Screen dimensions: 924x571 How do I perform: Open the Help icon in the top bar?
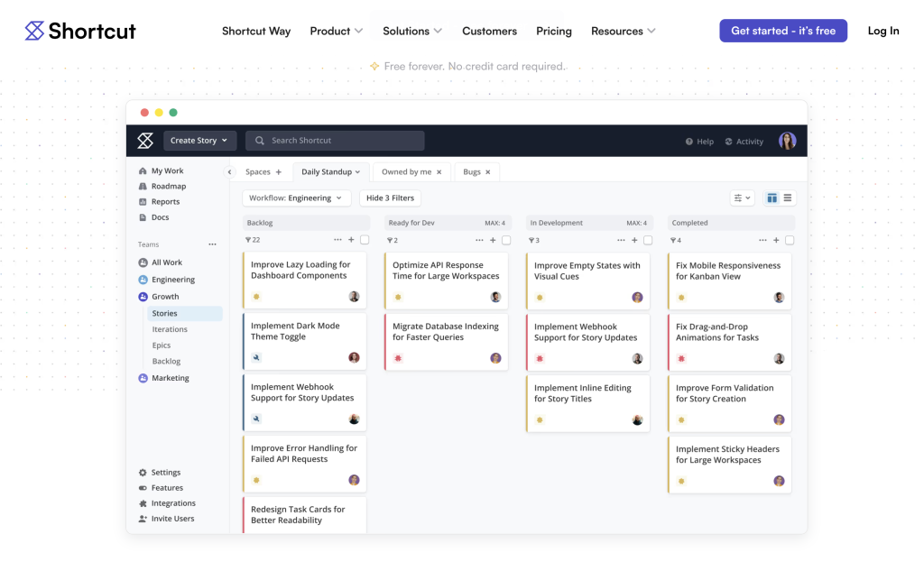pyautogui.click(x=689, y=142)
